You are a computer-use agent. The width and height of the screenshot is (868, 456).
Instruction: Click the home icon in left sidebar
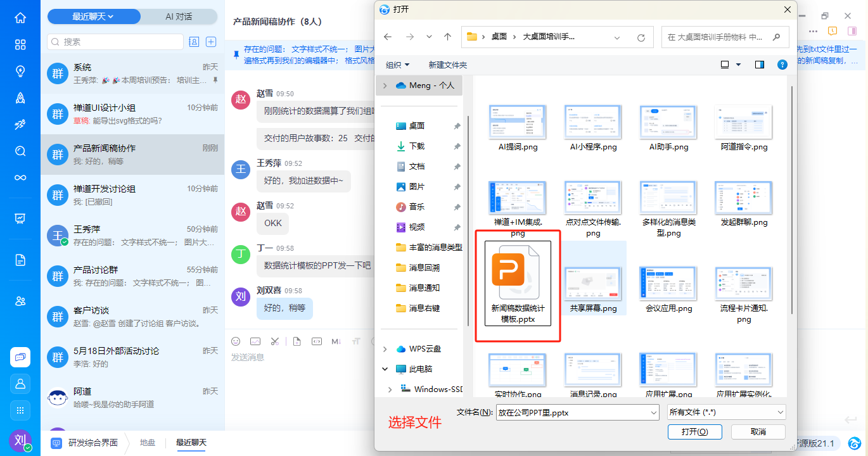tap(20, 18)
